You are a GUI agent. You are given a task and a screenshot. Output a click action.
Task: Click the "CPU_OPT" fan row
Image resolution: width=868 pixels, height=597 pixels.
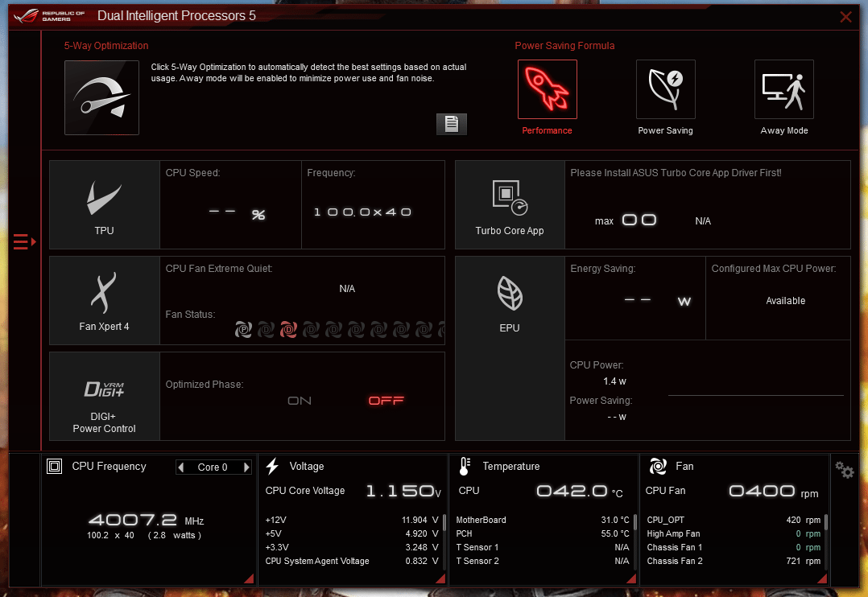pos(734,520)
